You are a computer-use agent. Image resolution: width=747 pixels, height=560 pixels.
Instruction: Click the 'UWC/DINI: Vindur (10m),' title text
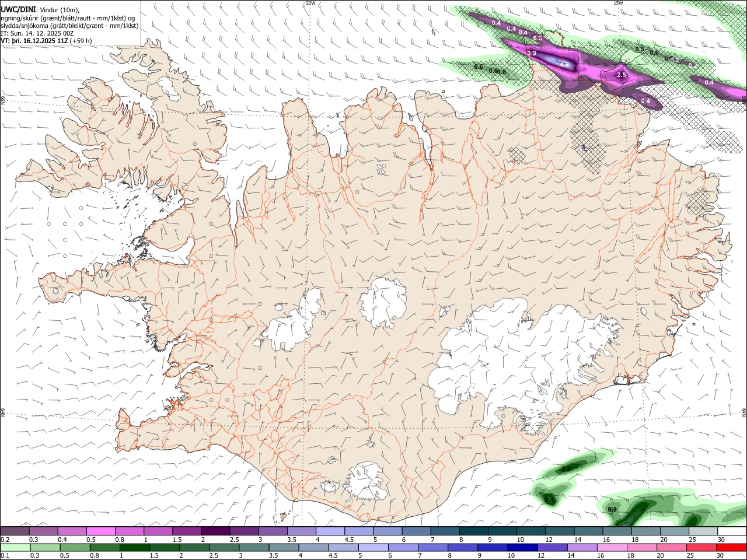coord(40,10)
